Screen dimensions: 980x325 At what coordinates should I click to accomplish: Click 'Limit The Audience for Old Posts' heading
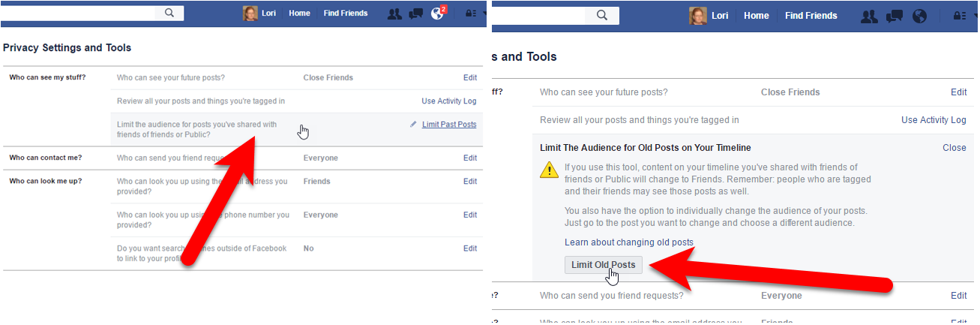pos(646,148)
